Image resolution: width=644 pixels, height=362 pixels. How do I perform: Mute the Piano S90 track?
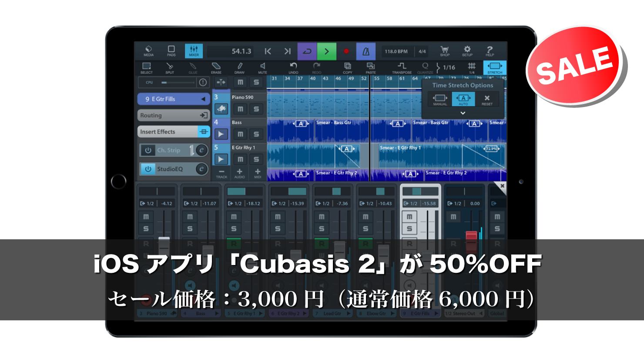240,109
